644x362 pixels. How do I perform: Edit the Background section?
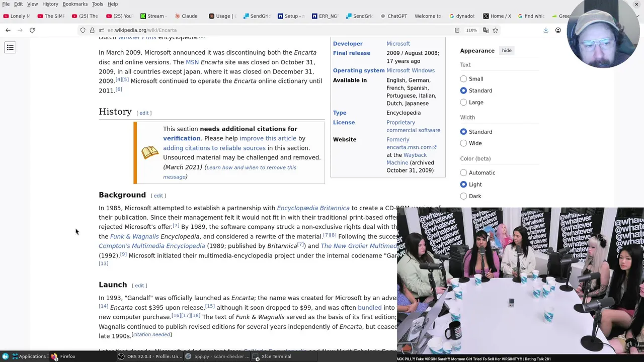(x=158, y=196)
